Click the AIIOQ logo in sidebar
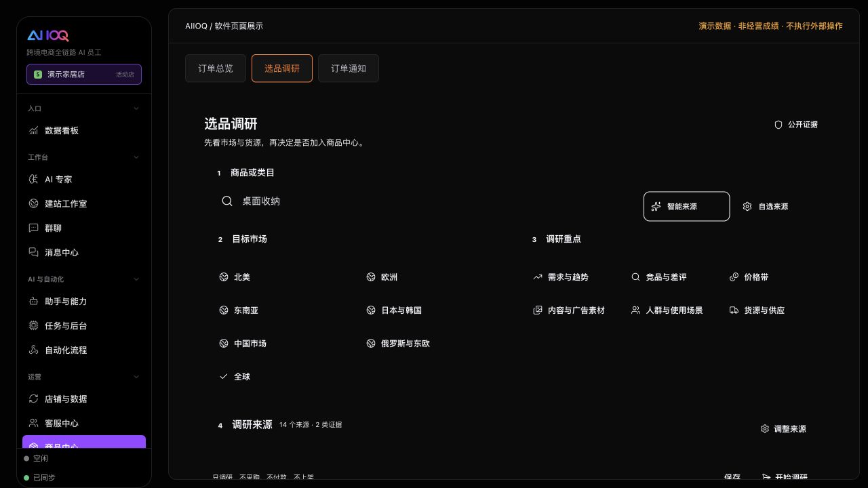868x488 pixels. click(x=48, y=36)
